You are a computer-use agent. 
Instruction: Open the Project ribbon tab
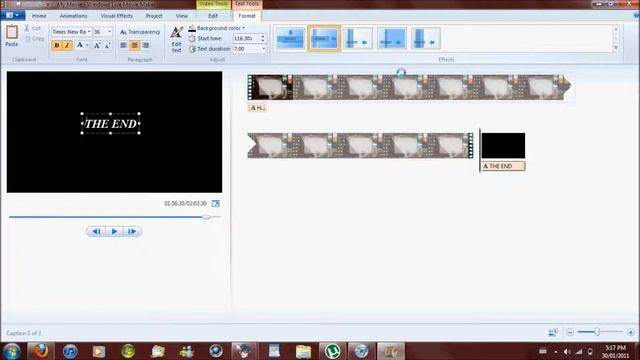154,16
